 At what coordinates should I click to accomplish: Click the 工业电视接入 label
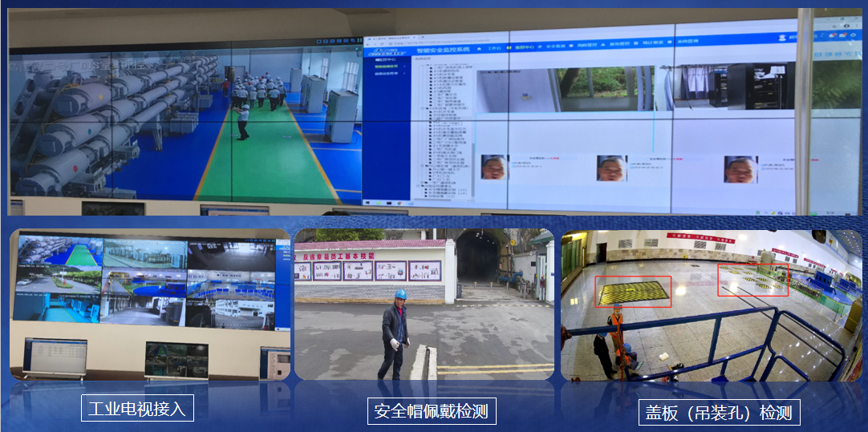pos(138,408)
